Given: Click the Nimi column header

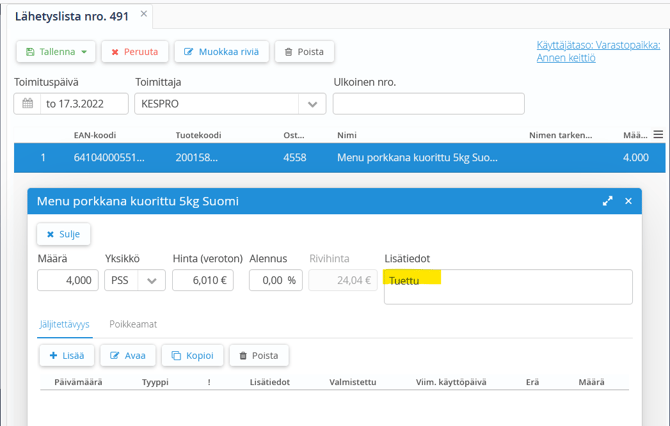Looking at the screenshot, I should coord(347,135).
